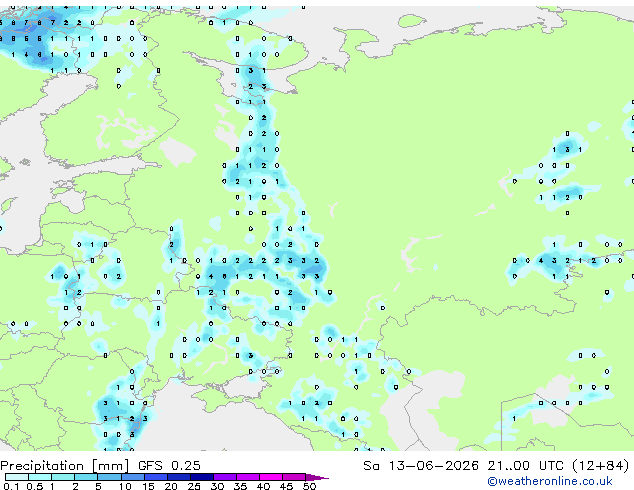The image size is (634, 490).
Task: Click the legend value label 0.5
Action: (35, 486)
